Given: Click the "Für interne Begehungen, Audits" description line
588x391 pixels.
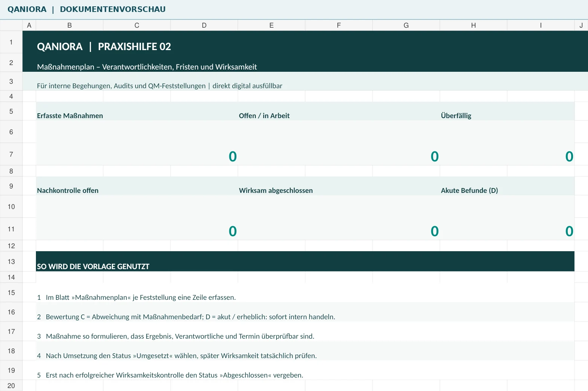Looking at the screenshot, I should click(x=160, y=86).
